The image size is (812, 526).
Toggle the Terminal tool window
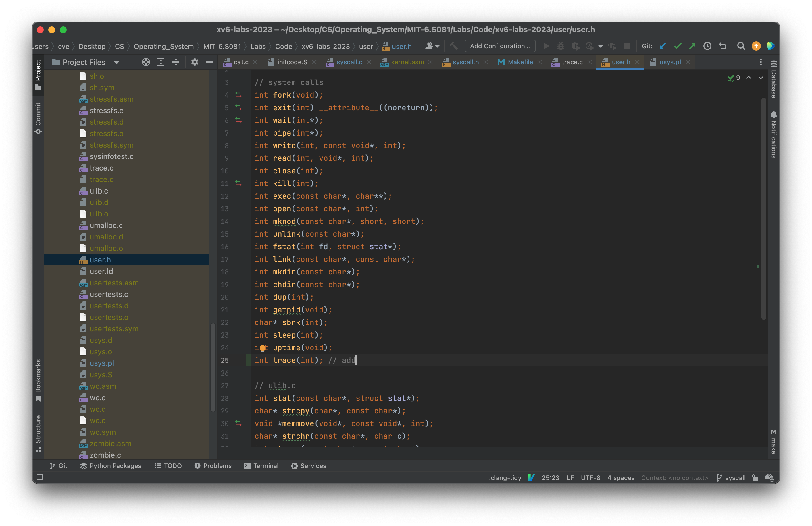click(x=261, y=466)
